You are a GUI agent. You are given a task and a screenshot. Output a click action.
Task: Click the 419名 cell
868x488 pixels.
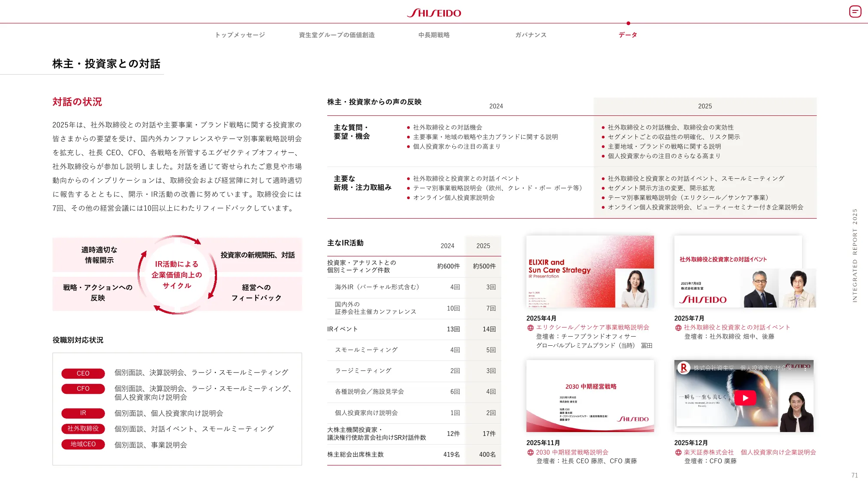451,455
